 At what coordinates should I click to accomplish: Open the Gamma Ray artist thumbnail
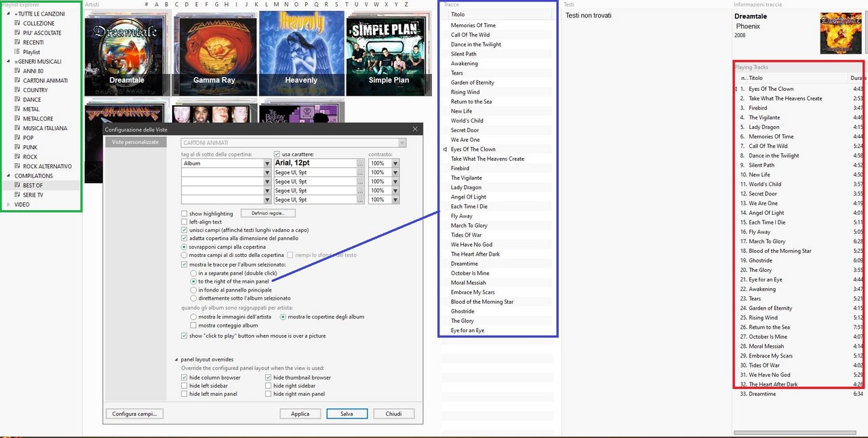pyautogui.click(x=214, y=54)
